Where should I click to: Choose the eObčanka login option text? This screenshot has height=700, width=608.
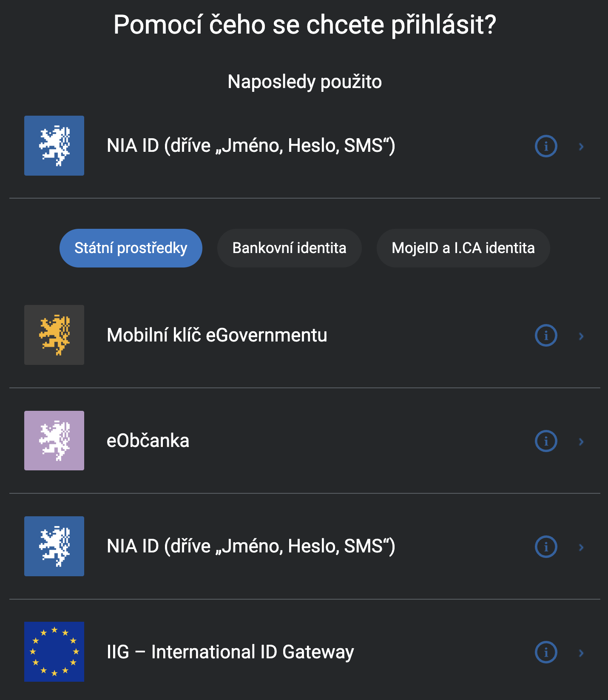click(148, 441)
